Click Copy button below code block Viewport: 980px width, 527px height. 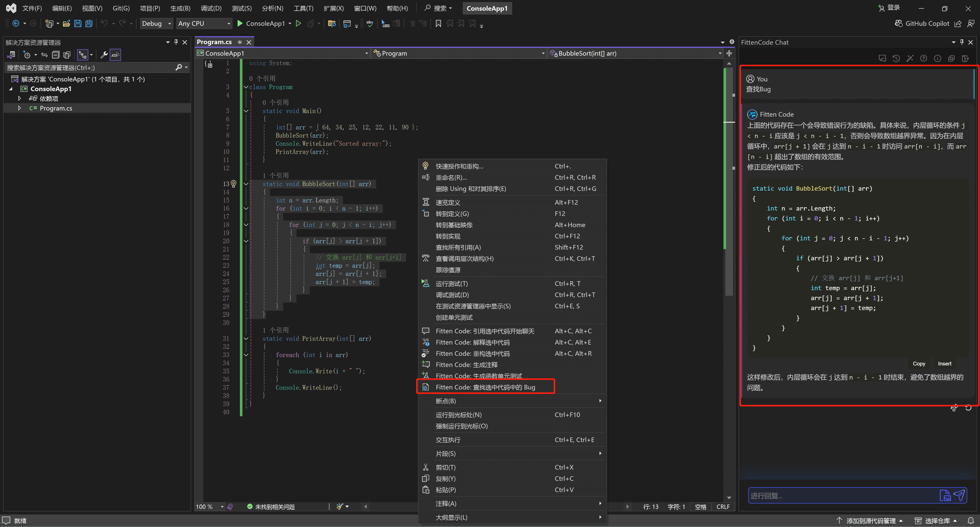pyautogui.click(x=918, y=363)
